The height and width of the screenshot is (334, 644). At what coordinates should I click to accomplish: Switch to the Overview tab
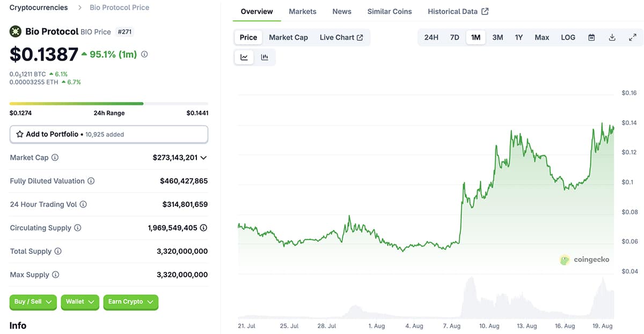click(257, 11)
